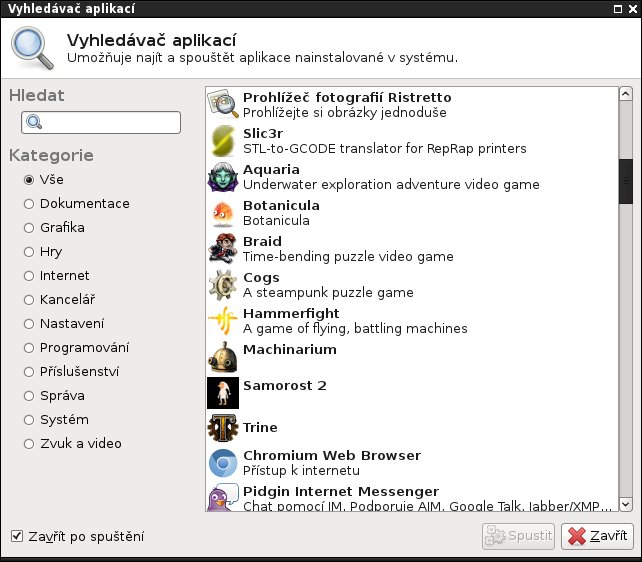Click the 'A steampunk puzzle game' description
Viewport: 642px width, 562px height.
point(328,293)
